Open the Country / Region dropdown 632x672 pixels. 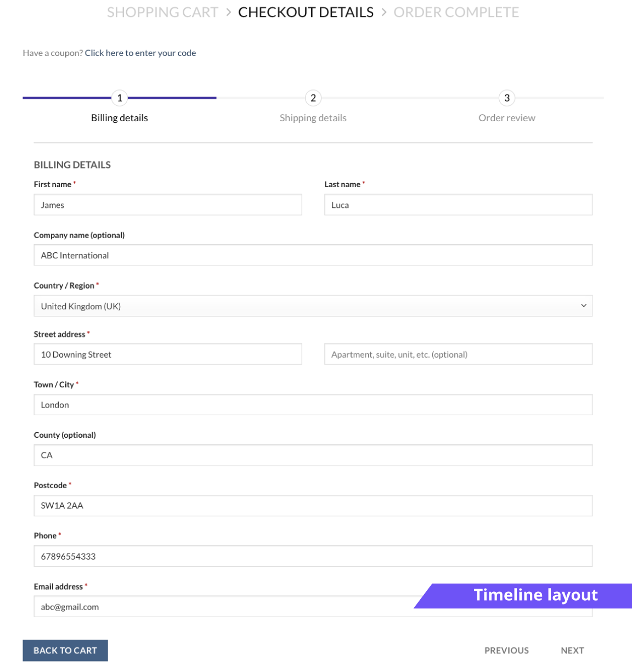coord(313,306)
